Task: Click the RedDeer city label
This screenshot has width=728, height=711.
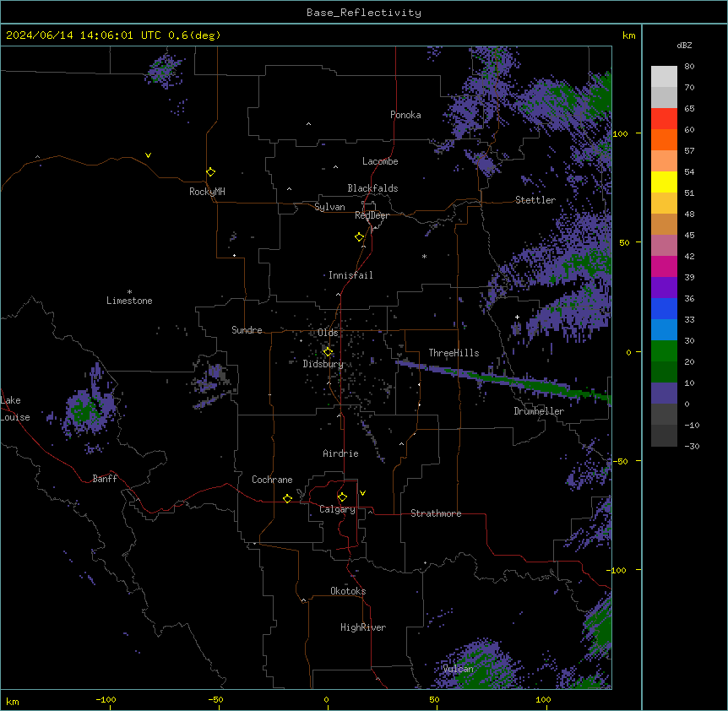Action: [372, 215]
